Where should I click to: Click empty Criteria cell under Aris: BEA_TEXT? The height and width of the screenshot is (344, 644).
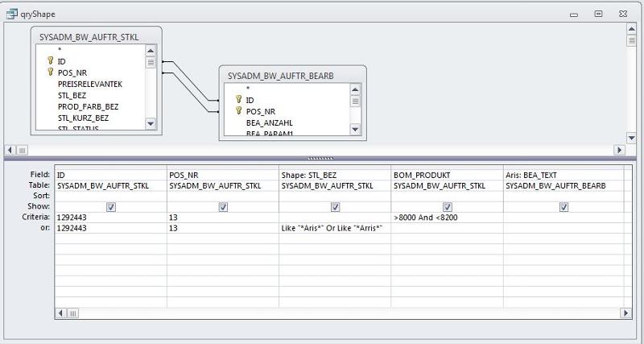563,217
